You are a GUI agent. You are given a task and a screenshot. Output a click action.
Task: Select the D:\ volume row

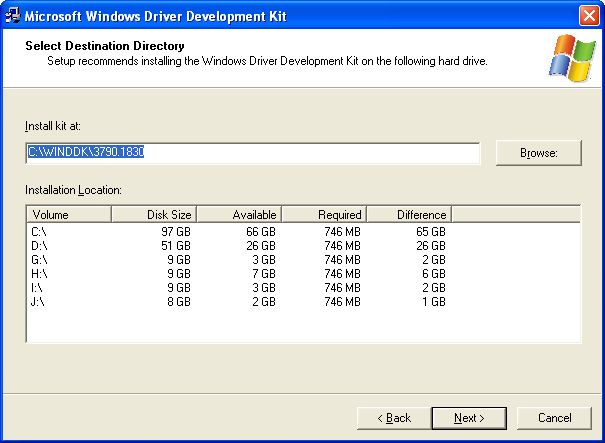238,245
